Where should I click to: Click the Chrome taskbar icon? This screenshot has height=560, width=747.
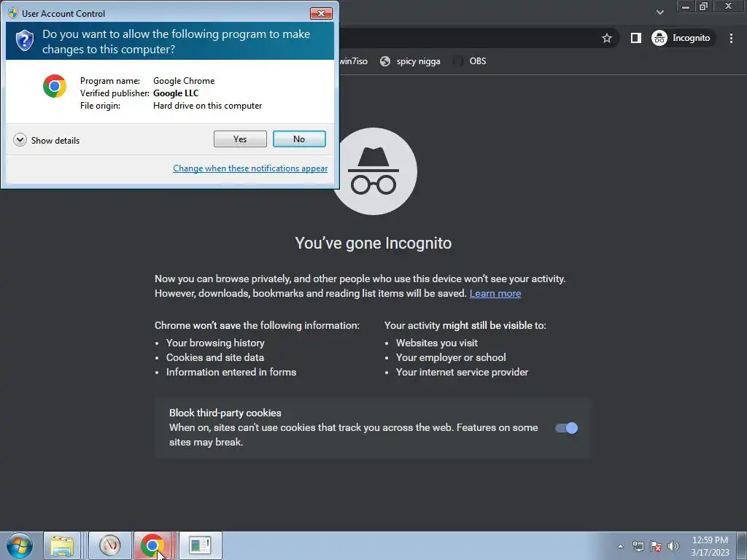pyautogui.click(x=152, y=545)
